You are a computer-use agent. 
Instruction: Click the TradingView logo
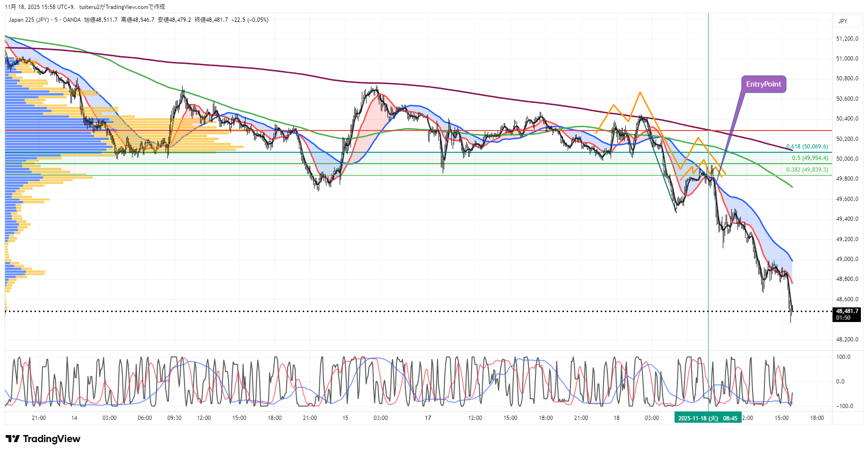[43, 439]
